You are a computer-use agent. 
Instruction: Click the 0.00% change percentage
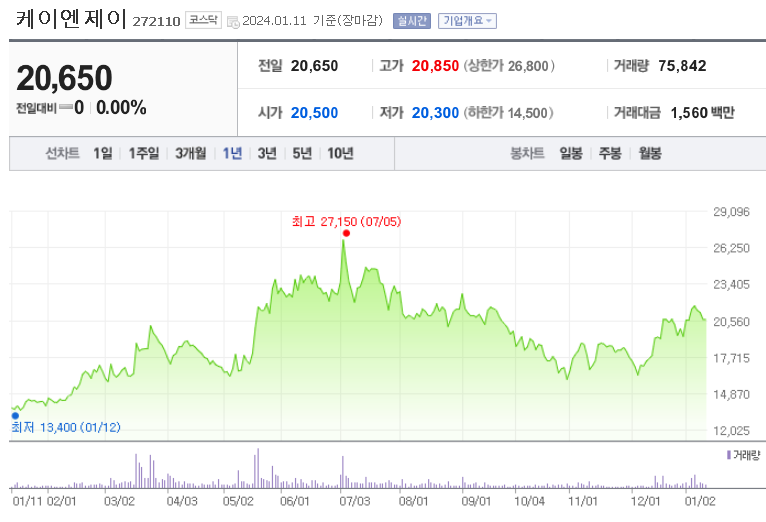[x=121, y=107]
